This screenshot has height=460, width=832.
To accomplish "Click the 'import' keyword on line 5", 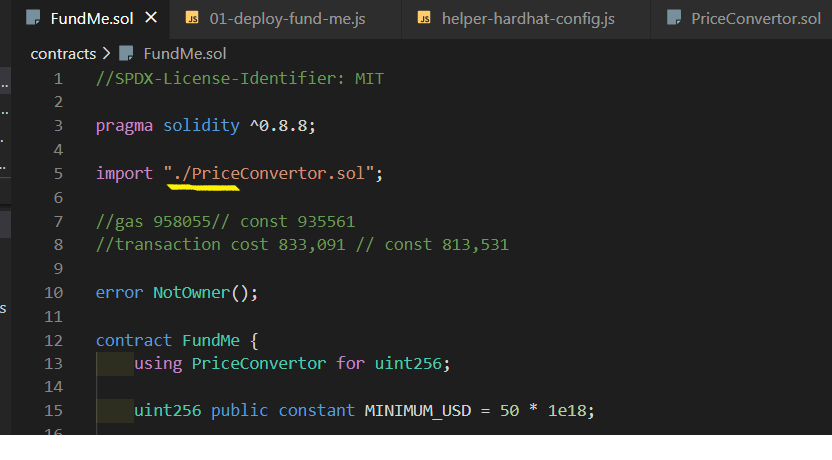I will (x=124, y=173).
